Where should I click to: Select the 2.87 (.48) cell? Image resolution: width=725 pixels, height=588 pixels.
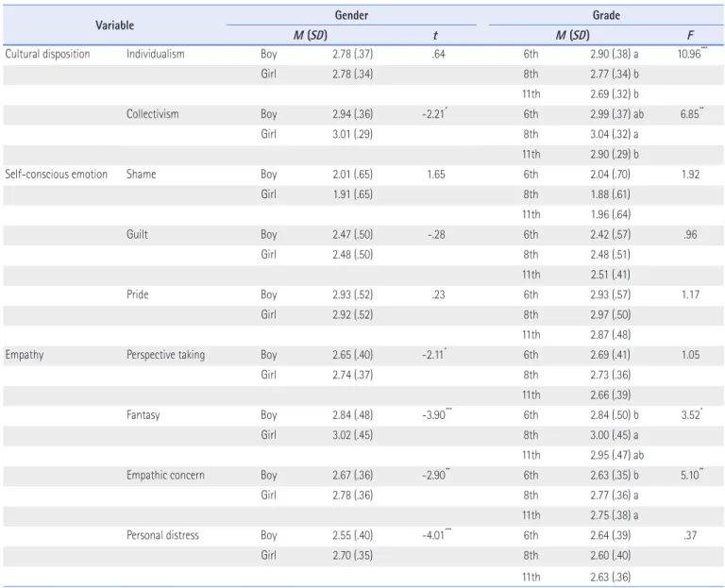tap(611, 335)
